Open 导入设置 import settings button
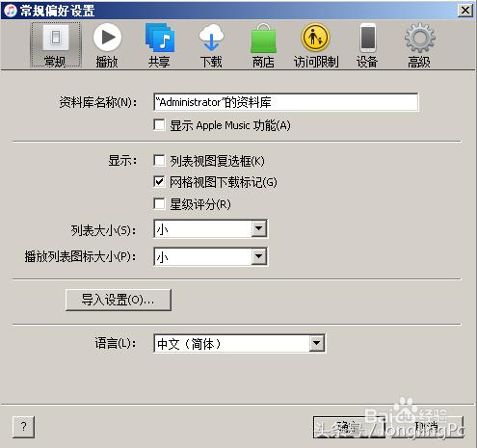477x448 pixels. 119,300
